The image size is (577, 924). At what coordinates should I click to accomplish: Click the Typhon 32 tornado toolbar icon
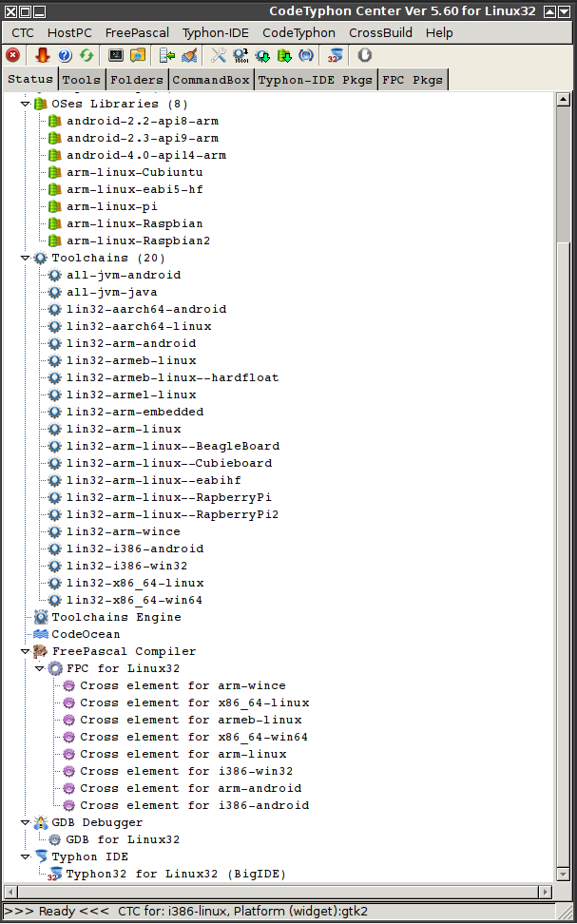pyautogui.click(x=335, y=55)
